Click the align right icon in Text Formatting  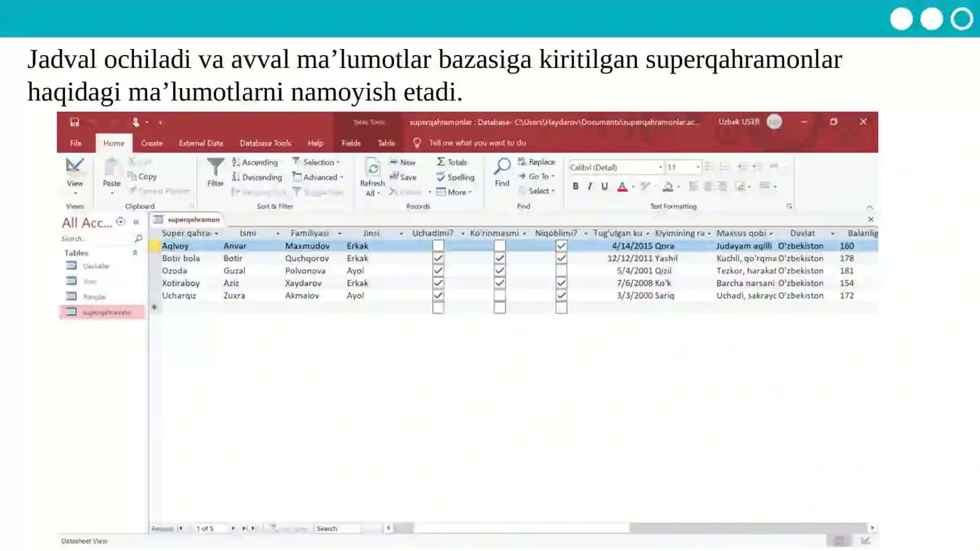tap(723, 186)
